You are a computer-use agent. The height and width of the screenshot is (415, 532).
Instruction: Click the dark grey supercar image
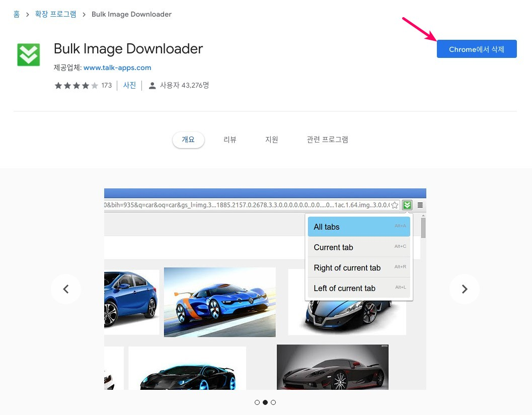pos(333,367)
